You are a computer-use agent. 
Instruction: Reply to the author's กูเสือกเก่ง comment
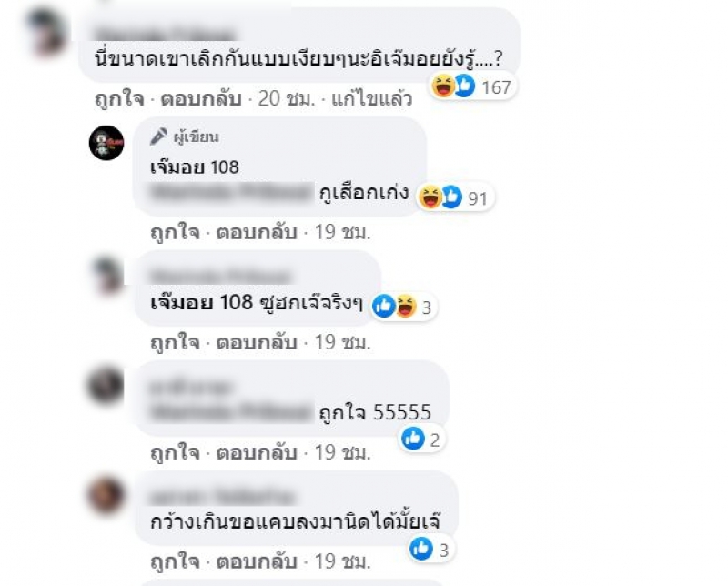[x=257, y=232]
